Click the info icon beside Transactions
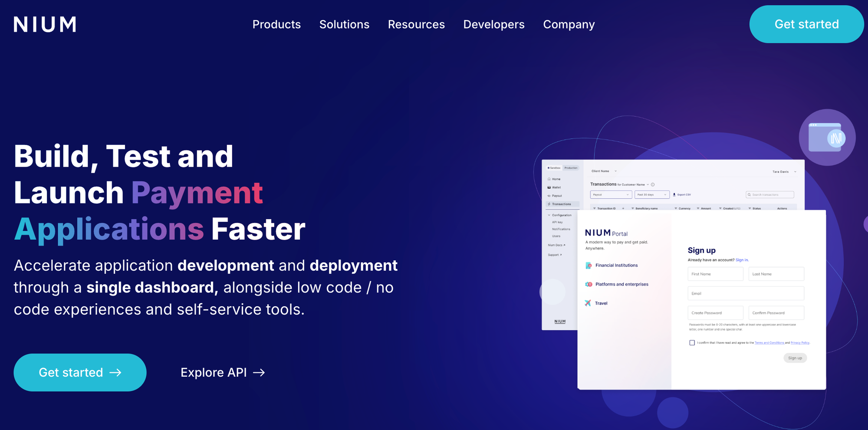Image resolution: width=868 pixels, height=430 pixels. click(x=653, y=184)
